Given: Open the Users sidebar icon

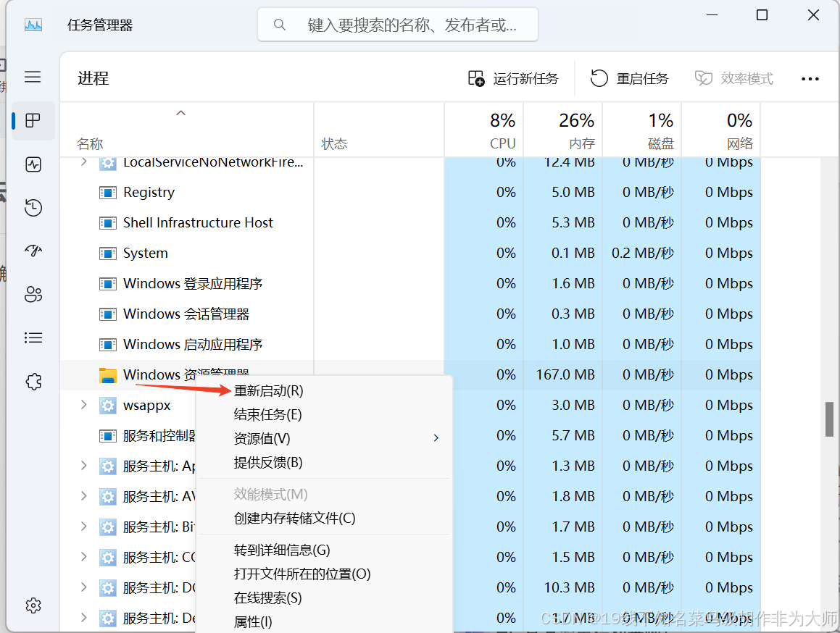Looking at the screenshot, I should [33, 294].
